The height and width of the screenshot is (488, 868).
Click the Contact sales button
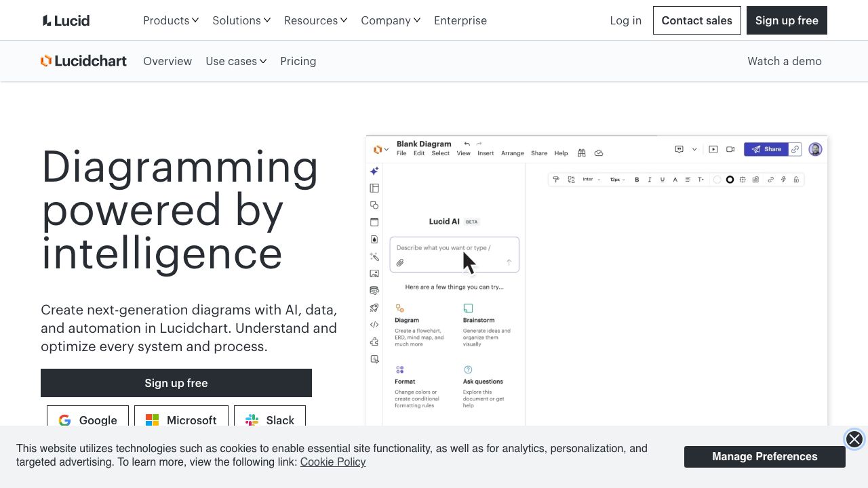(x=697, y=20)
